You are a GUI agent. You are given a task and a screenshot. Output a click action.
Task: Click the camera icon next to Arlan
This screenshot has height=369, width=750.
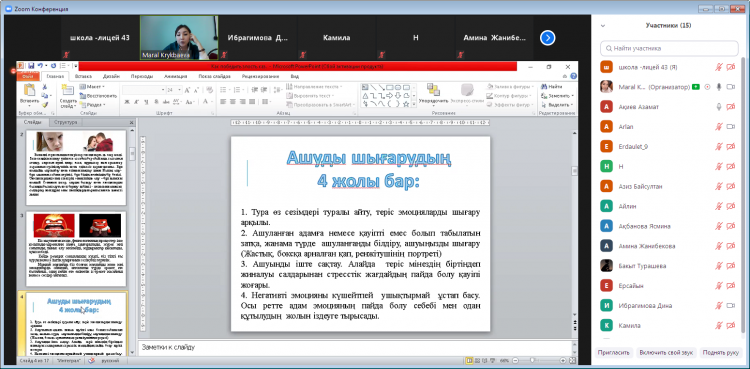pyautogui.click(x=730, y=126)
